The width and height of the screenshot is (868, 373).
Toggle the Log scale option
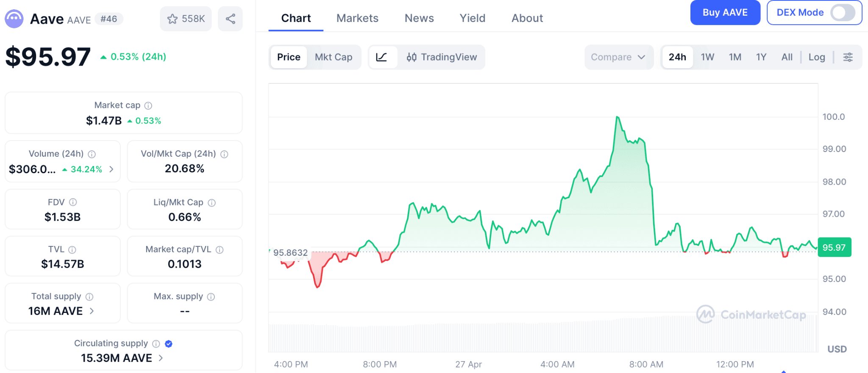coord(816,57)
